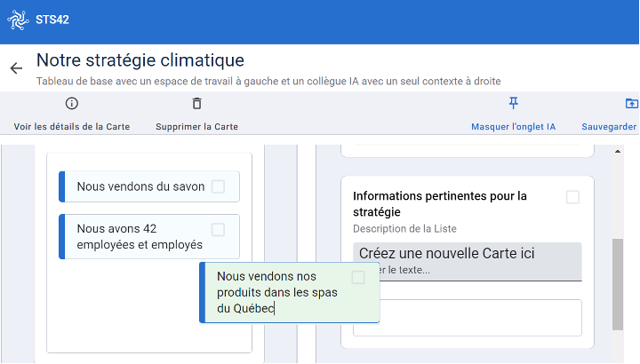Click the 'Créez une nouvelle Carte ici' field
The width and height of the screenshot is (640, 364).
(x=467, y=261)
